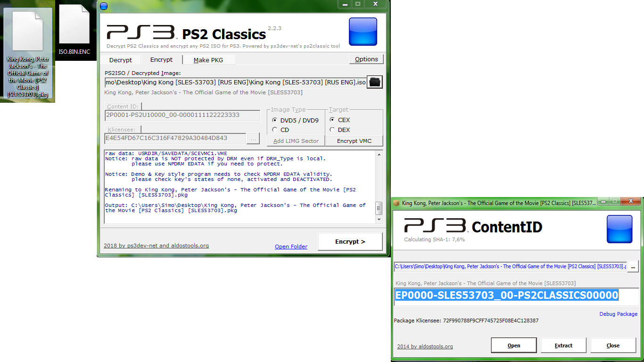This screenshot has height=362, width=644.
Task: Select the CD image type
Action: click(x=275, y=130)
